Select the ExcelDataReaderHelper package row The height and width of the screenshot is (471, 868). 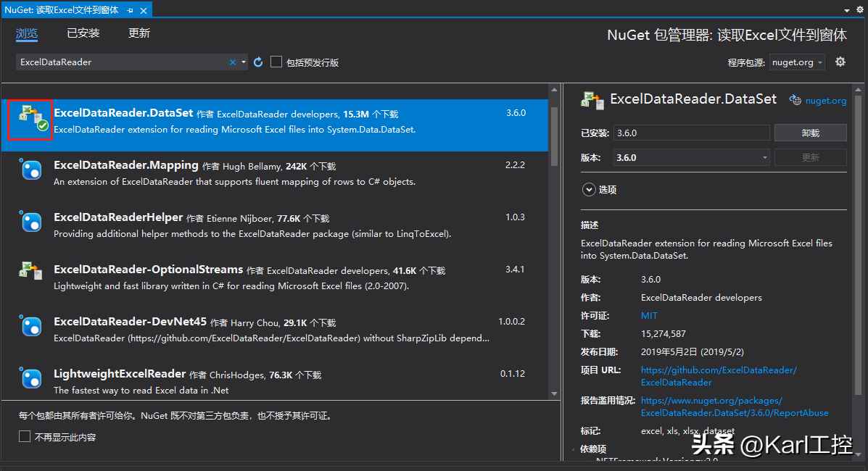275,229
